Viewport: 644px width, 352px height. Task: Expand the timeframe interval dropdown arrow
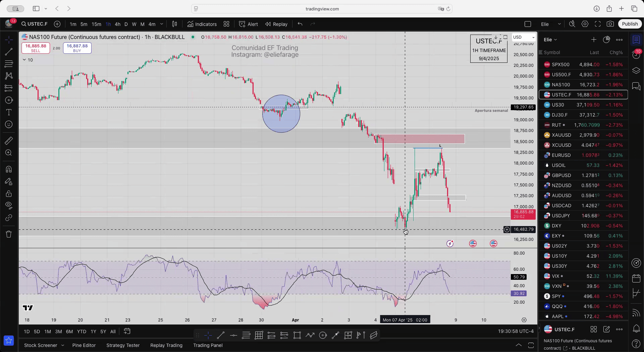click(x=161, y=24)
